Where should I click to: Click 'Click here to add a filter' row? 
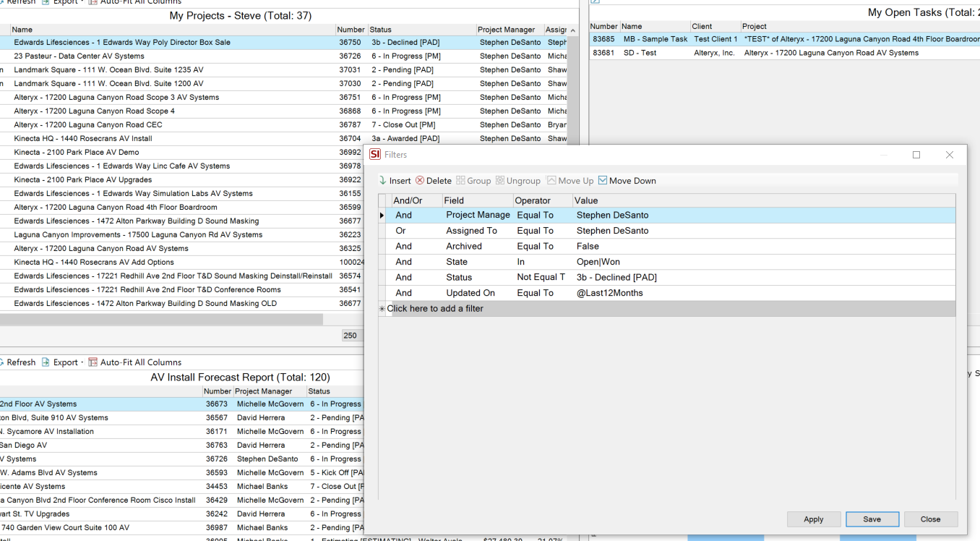(x=435, y=309)
